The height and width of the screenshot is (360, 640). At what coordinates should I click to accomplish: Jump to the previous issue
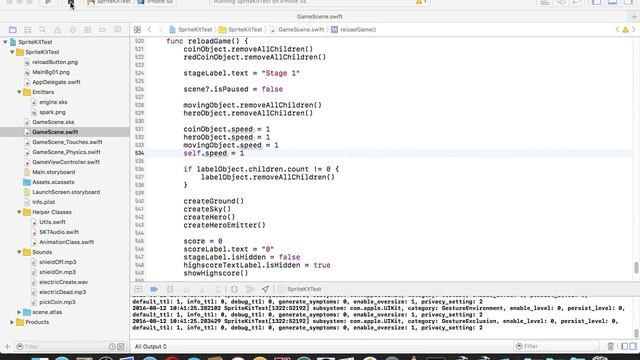point(617,29)
